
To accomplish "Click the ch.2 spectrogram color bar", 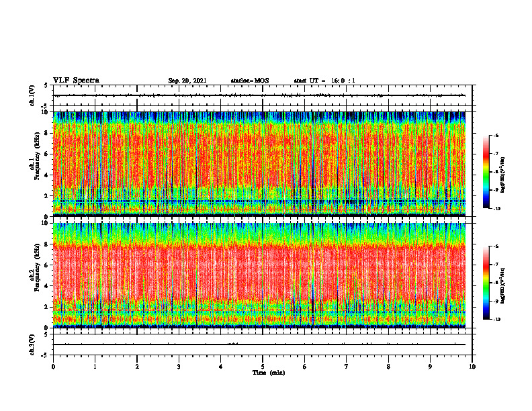I will tap(486, 283).
